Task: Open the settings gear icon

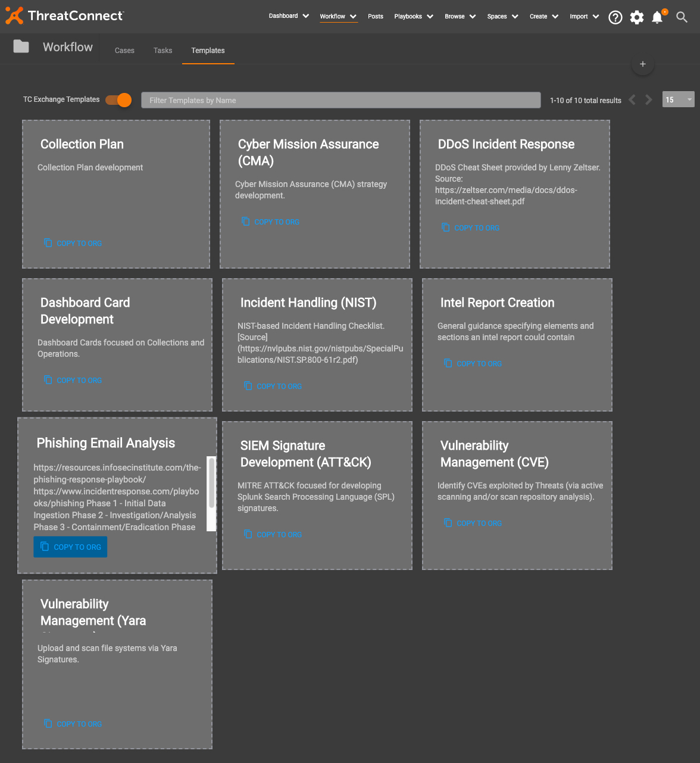Action: (x=637, y=17)
